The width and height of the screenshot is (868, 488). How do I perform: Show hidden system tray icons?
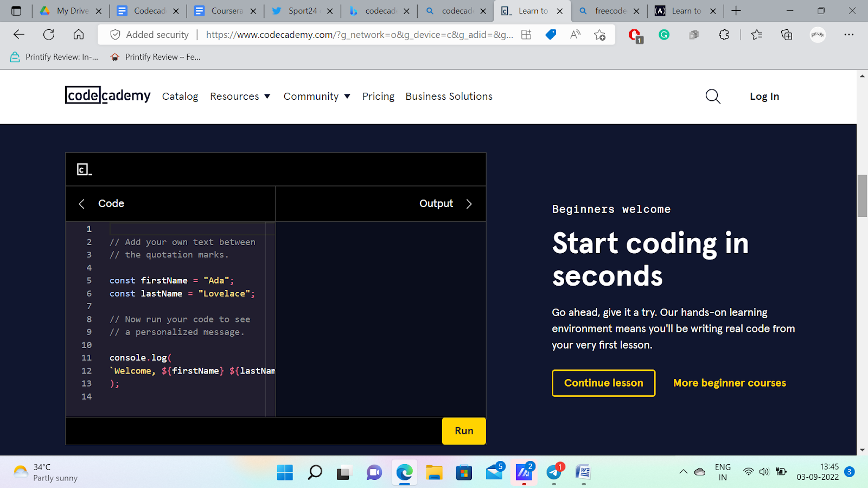pos(683,472)
